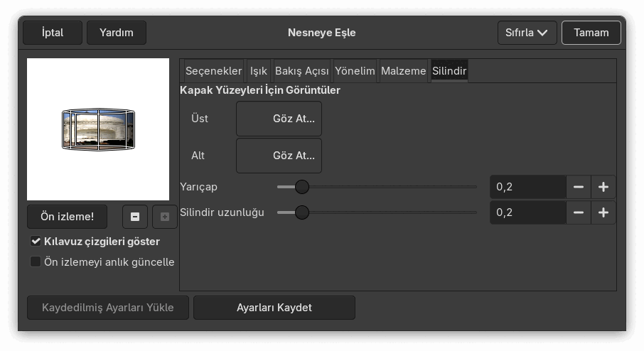
Task: Select the Bakış Açısı tab
Action: click(x=302, y=71)
